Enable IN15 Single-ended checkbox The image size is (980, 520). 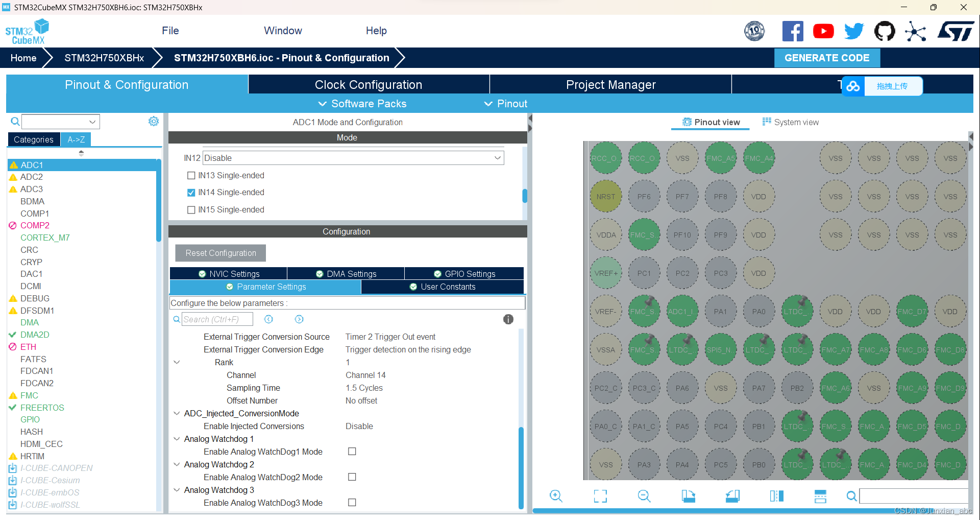[x=191, y=210]
